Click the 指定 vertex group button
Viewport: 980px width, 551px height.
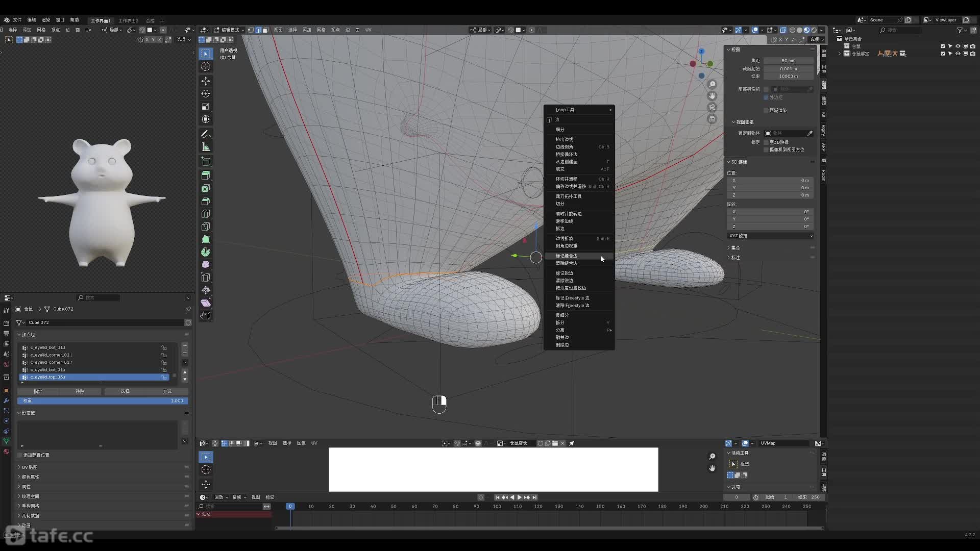pyautogui.click(x=38, y=392)
